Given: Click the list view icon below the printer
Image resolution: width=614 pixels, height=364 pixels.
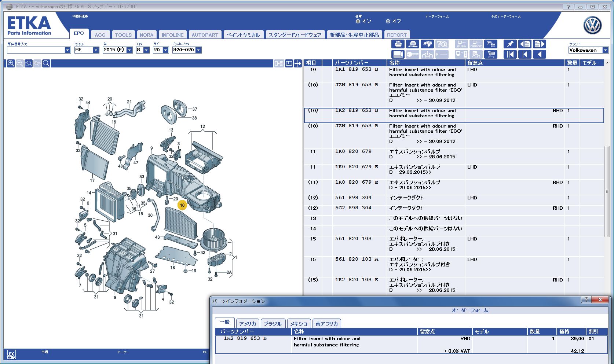Looking at the screenshot, I should (x=398, y=54).
